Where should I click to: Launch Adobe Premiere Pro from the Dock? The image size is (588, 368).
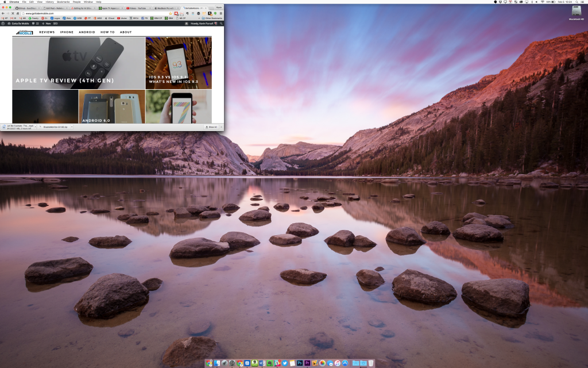tap(307, 362)
